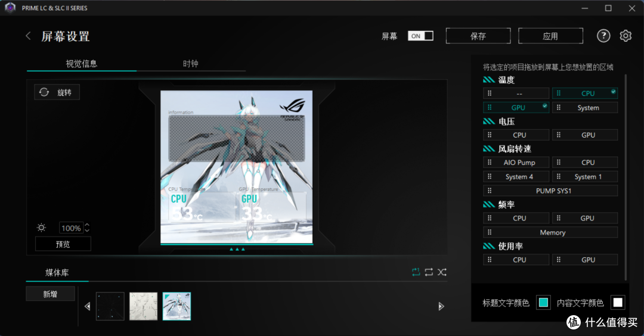Select System temperature item

tap(585, 107)
